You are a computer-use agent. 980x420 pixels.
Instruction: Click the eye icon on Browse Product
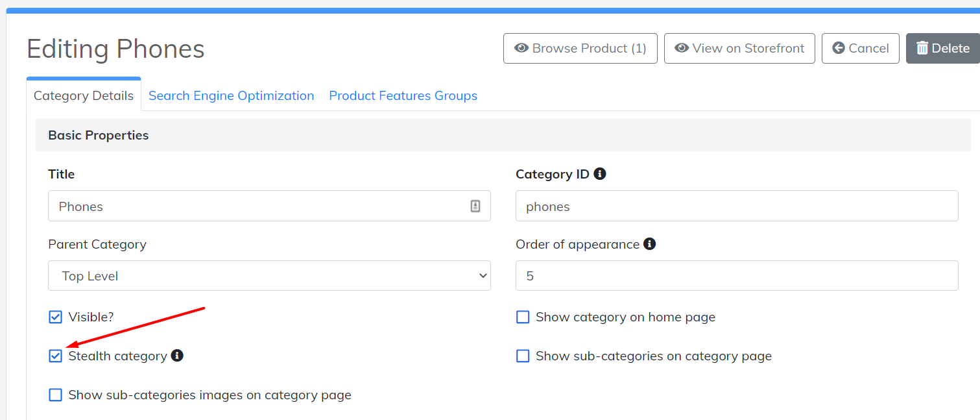(521, 48)
